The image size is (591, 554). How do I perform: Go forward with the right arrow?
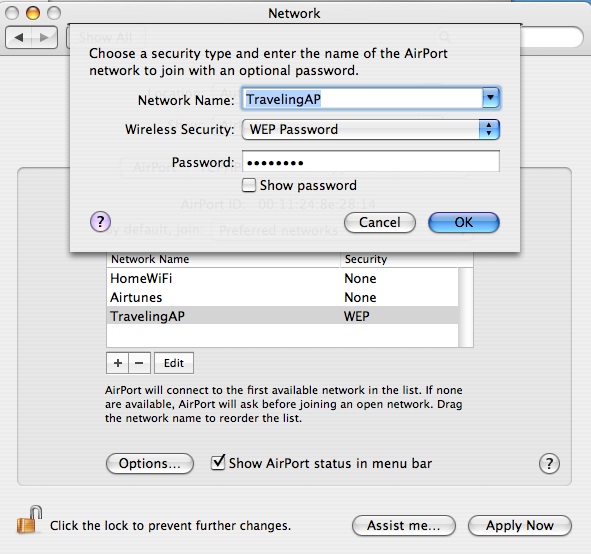click(44, 37)
